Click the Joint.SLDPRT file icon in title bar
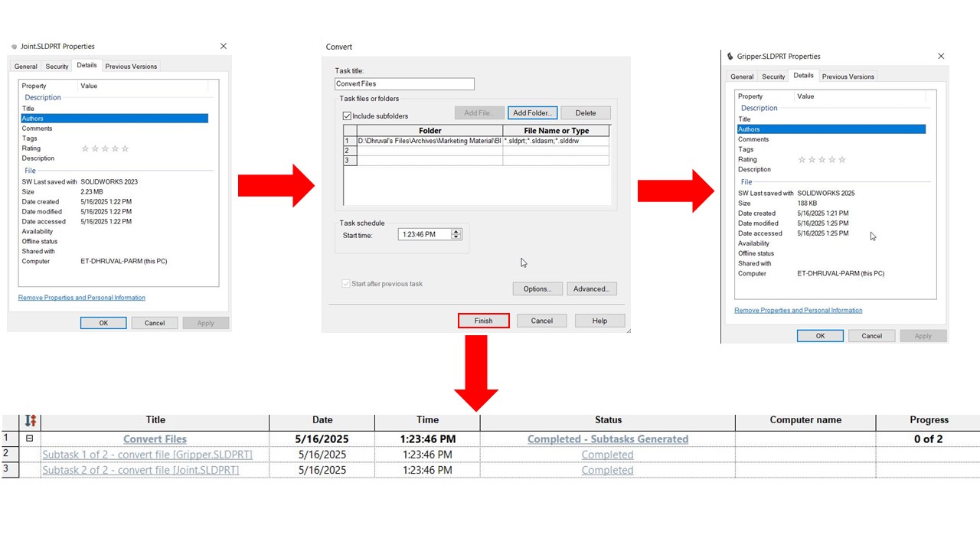Image resolution: width=980 pixels, height=551 pixels. [x=15, y=47]
